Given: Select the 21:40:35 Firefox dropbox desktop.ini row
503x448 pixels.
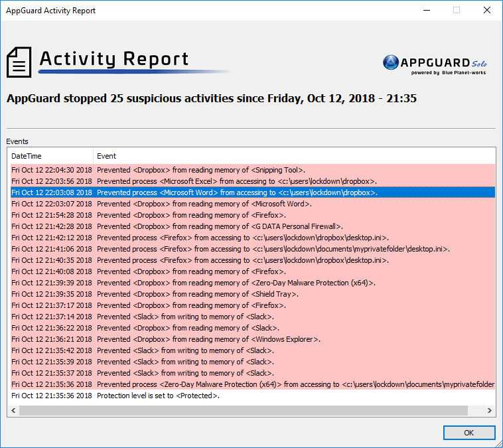Looking at the screenshot, I should (253, 260).
